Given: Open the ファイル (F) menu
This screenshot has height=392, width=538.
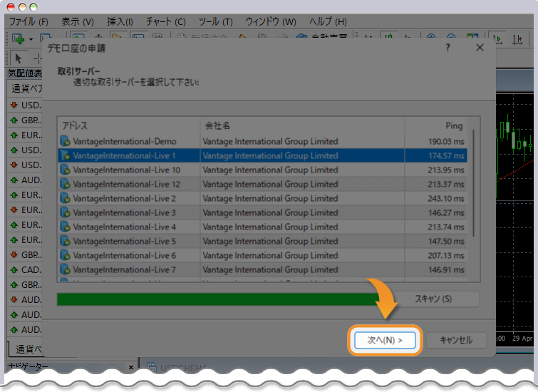Looking at the screenshot, I should (29, 21).
